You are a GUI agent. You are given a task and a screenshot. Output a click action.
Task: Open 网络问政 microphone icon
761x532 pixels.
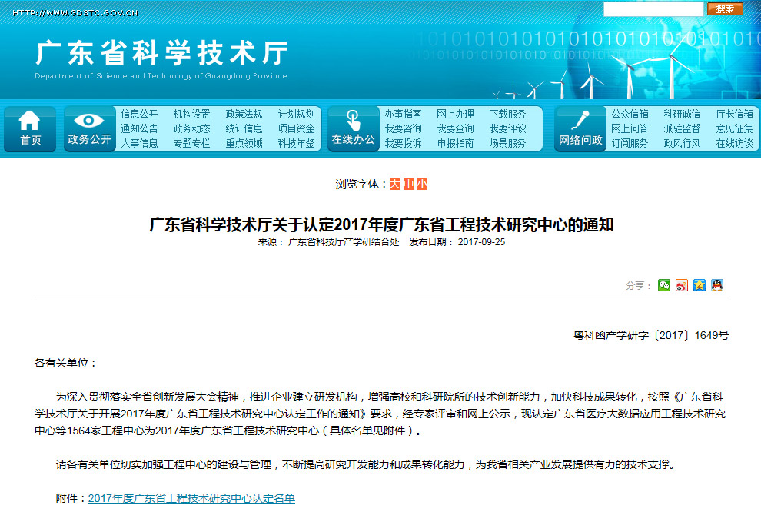[x=580, y=128]
